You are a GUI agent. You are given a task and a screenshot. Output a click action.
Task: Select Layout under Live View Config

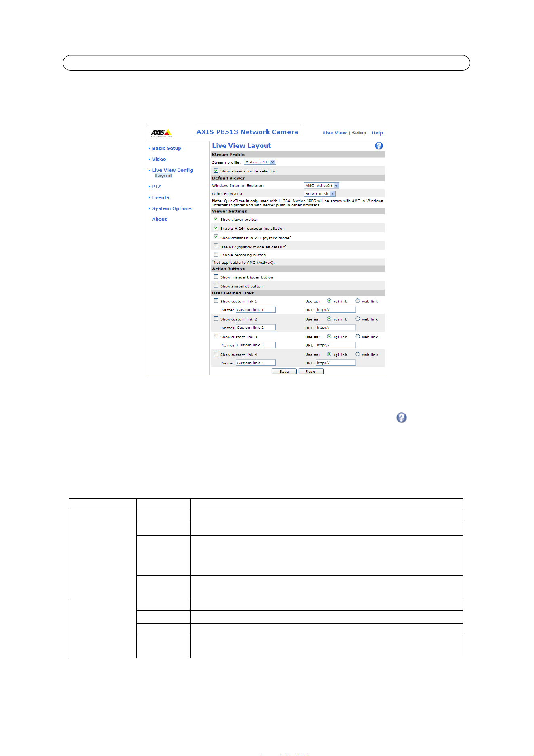tap(164, 176)
